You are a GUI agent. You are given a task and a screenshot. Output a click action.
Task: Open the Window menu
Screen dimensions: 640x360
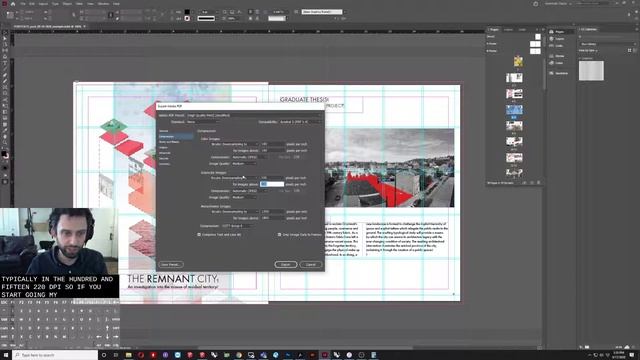click(103, 4)
